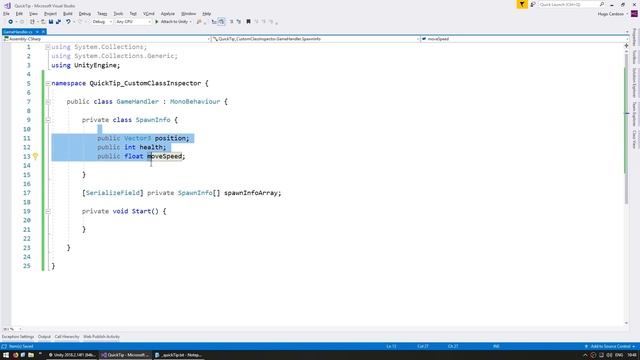Screen dimensions: 640x360
Task: Click the moveSpeed identifier
Action: click(x=164, y=156)
